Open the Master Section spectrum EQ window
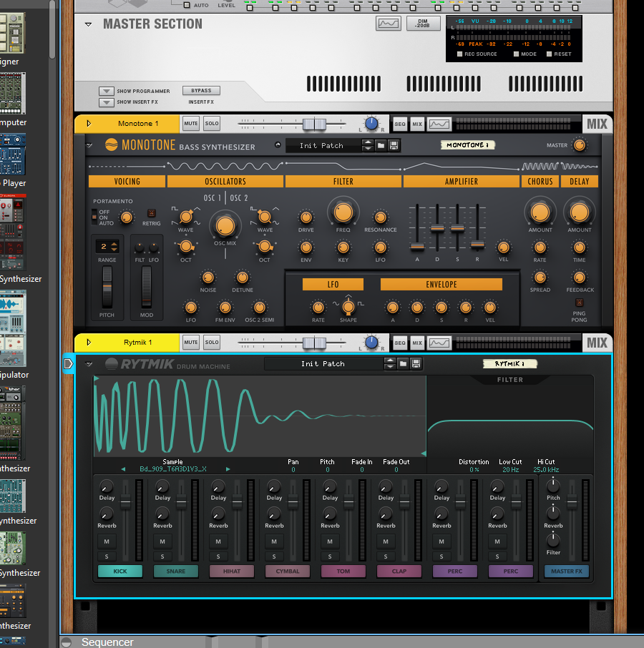The height and width of the screenshot is (648, 644). pos(388,24)
